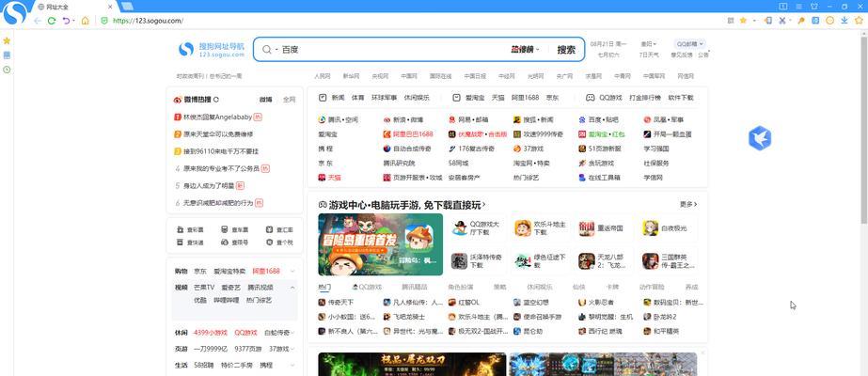Open the favorites star in left sidebar
Image resolution: width=868 pixels, height=376 pixels.
[x=7, y=41]
